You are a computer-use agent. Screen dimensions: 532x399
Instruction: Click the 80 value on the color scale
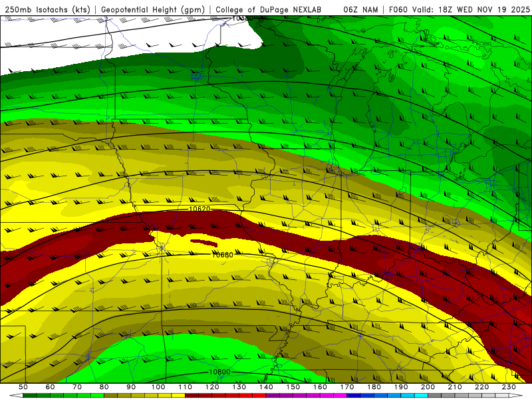coord(104,387)
